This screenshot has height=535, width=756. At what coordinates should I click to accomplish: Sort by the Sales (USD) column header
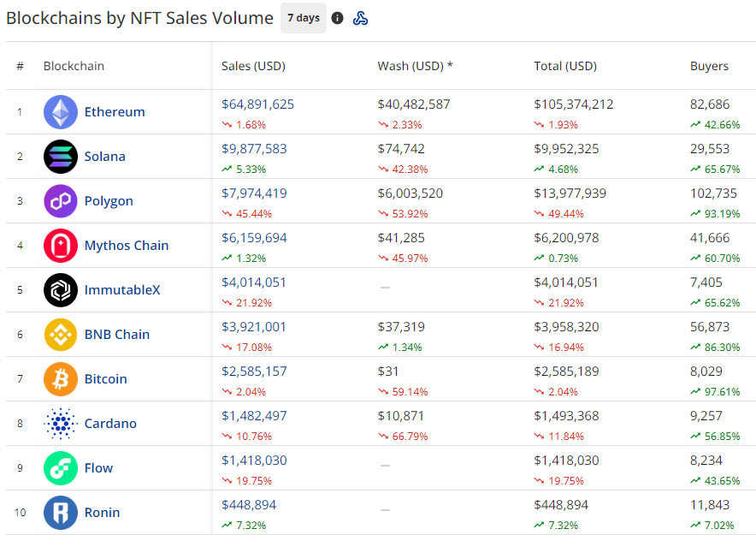coord(253,66)
